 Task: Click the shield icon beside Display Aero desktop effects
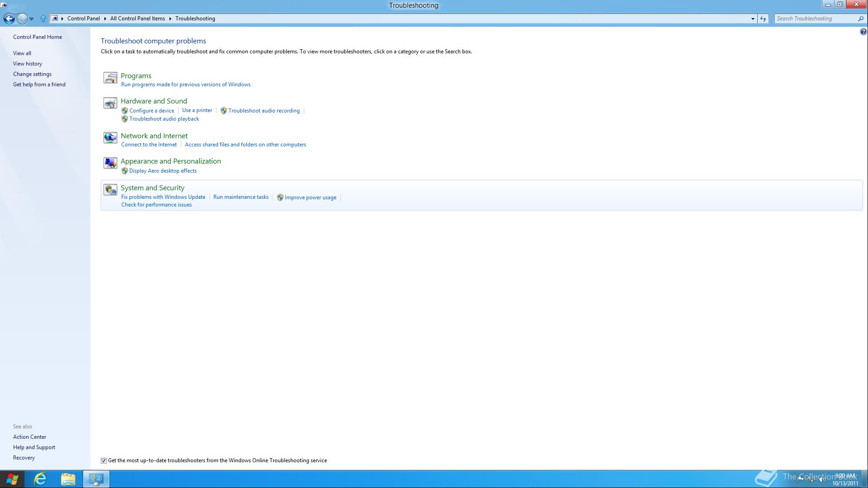tap(125, 171)
